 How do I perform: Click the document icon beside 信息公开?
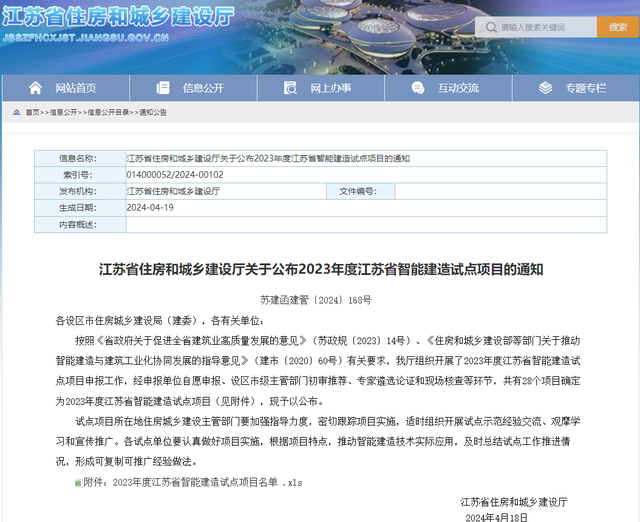click(162, 88)
